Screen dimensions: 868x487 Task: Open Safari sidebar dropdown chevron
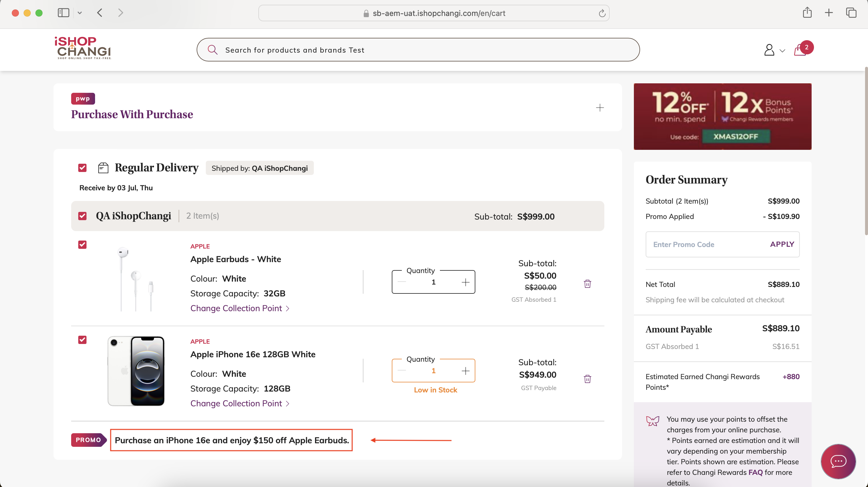79,13
